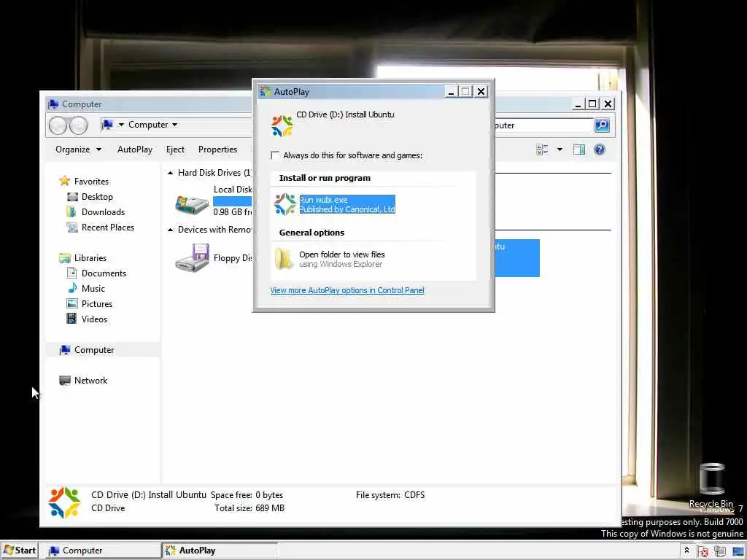Maximize the Computer window
This screenshot has height=560, width=747.
tap(592, 104)
